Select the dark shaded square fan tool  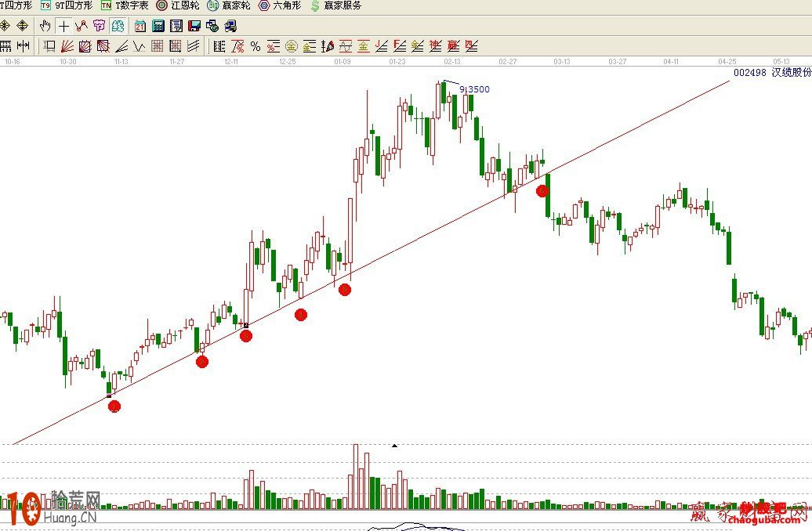[x=103, y=46]
